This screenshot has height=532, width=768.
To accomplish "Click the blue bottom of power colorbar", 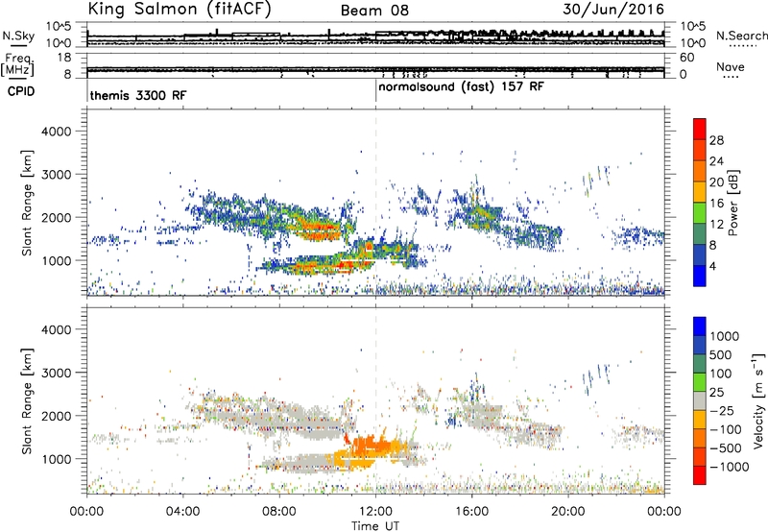I will tap(700, 277).
